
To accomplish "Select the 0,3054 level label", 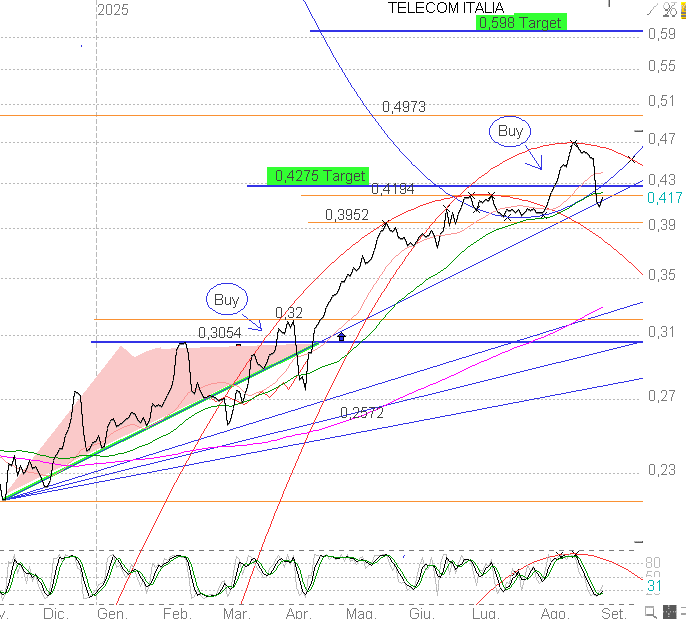I will [x=220, y=333].
